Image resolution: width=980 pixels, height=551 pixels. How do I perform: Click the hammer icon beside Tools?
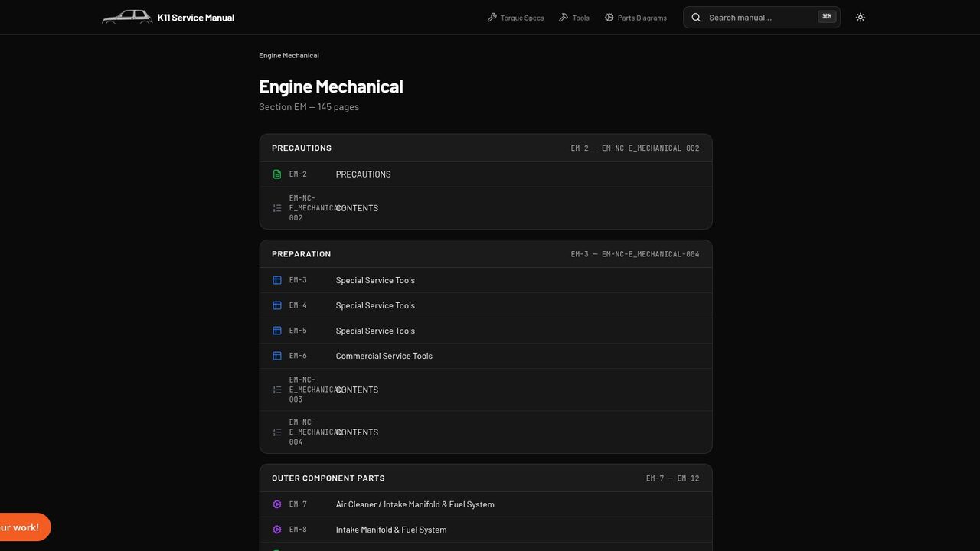(563, 18)
